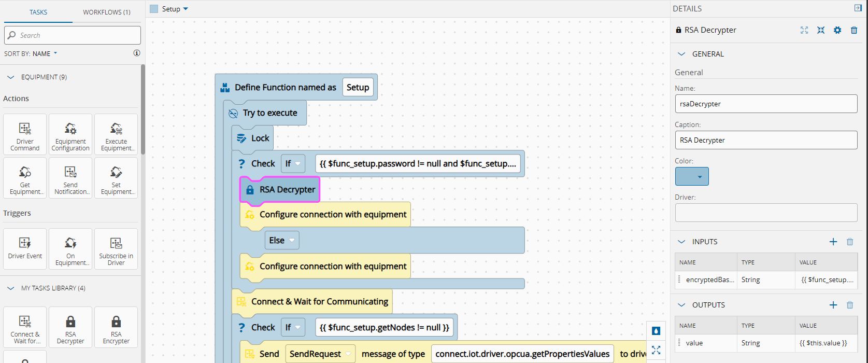Collapse the Equipment (9) section
Viewport: 868px width, 363px height.
point(10,77)
